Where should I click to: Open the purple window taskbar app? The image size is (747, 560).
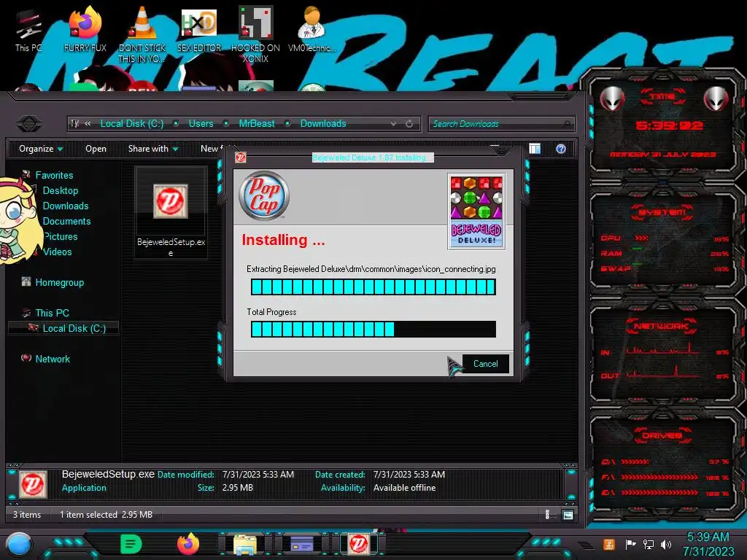pos(301,544)
